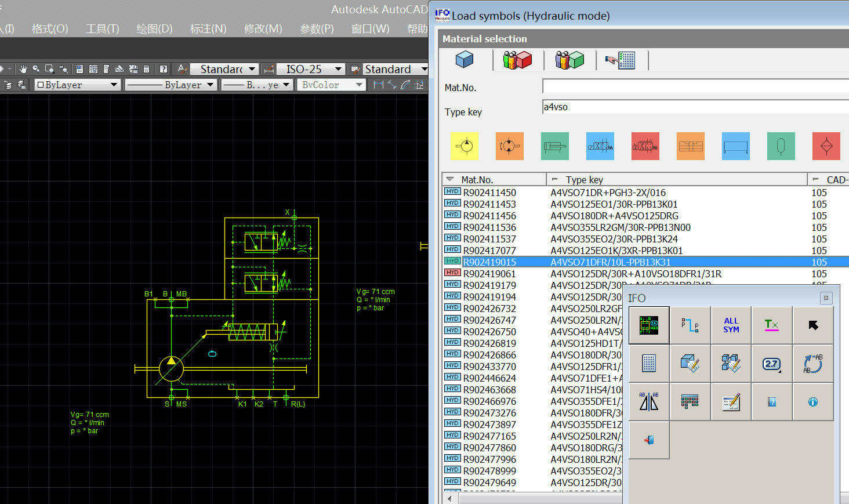849x504 pixels.
Task: Click the Type key field containing a4vso
Action: [x=695, y=107]
